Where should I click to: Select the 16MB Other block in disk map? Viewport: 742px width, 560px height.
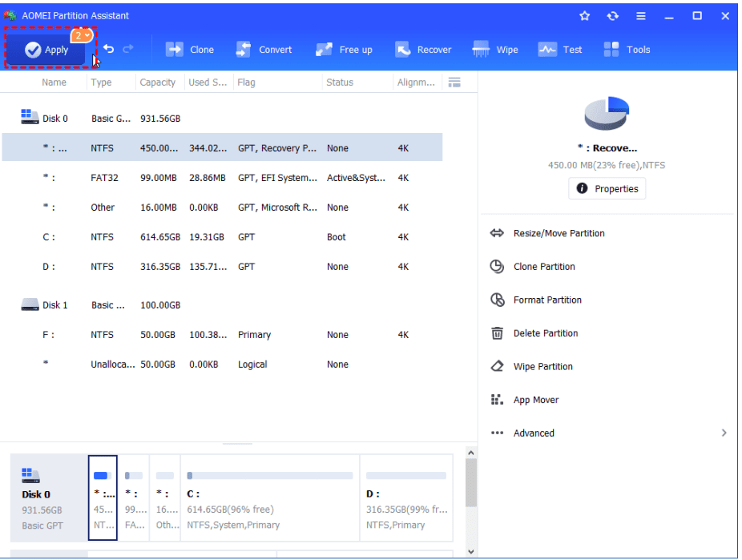(x=165, y=498)
